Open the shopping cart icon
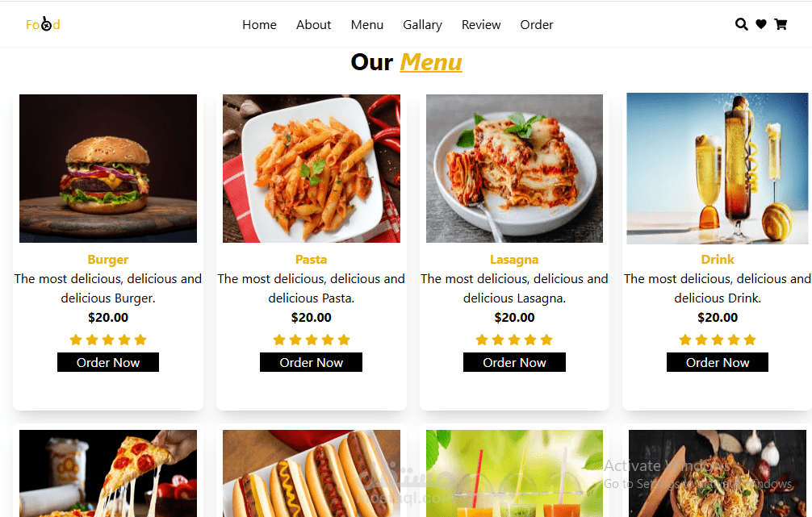The width and height of the screenshot is (812, 517). click(781, 24)
